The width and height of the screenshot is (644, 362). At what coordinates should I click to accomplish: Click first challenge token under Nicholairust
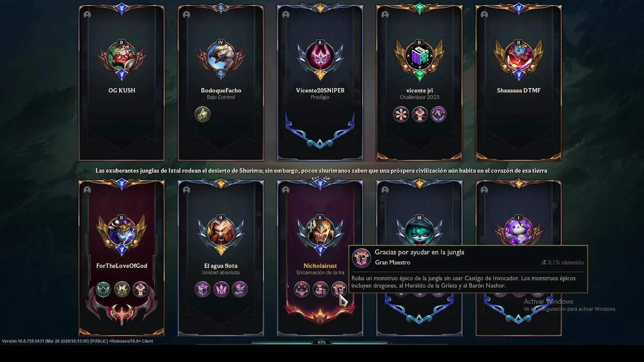302,289
